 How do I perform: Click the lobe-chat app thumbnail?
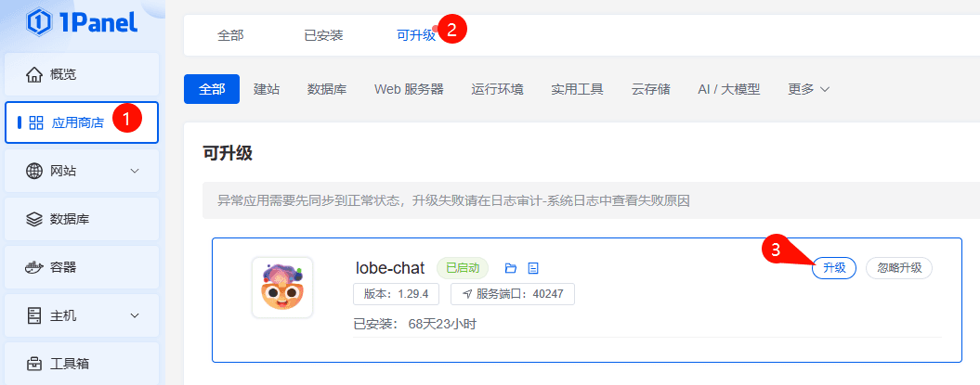click(x=282, y=288)
